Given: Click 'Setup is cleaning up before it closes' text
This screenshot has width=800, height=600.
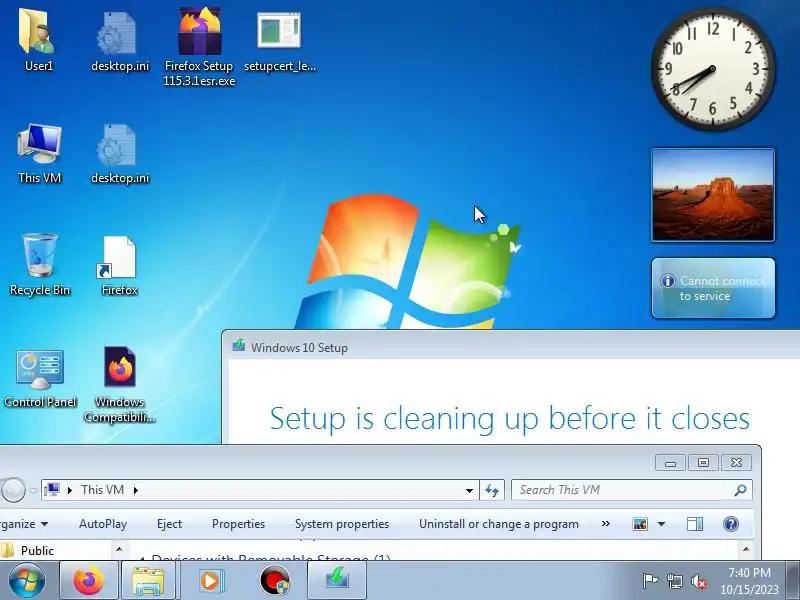Looking at the screenshot, I should pyautogui.click(x=509, y=418).
